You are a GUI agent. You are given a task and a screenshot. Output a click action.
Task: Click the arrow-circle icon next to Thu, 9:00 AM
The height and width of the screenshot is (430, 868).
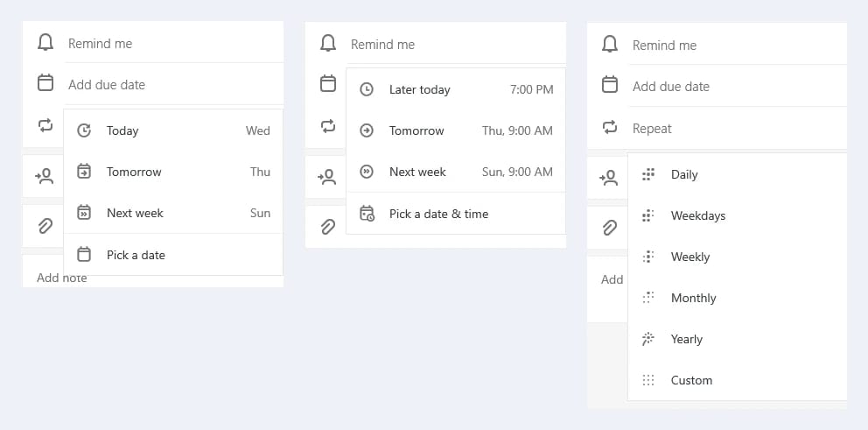[367, 130]
